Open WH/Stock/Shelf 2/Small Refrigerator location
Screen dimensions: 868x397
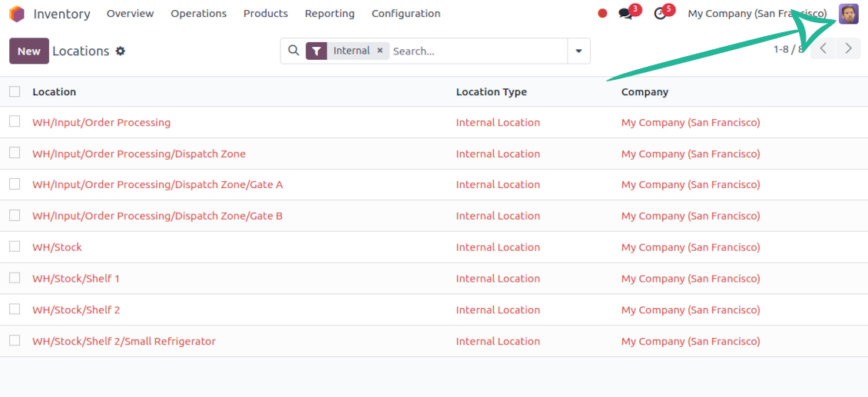[x=124, y=341]
